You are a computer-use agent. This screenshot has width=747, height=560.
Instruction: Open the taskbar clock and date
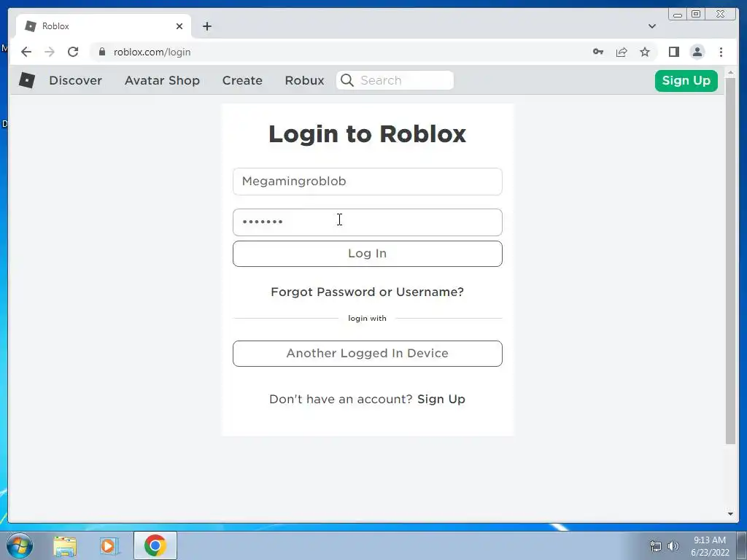click(710, 546)
